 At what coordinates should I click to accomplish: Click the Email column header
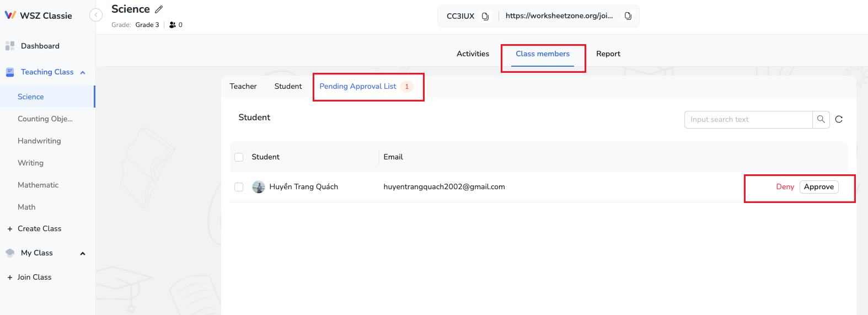393,157
